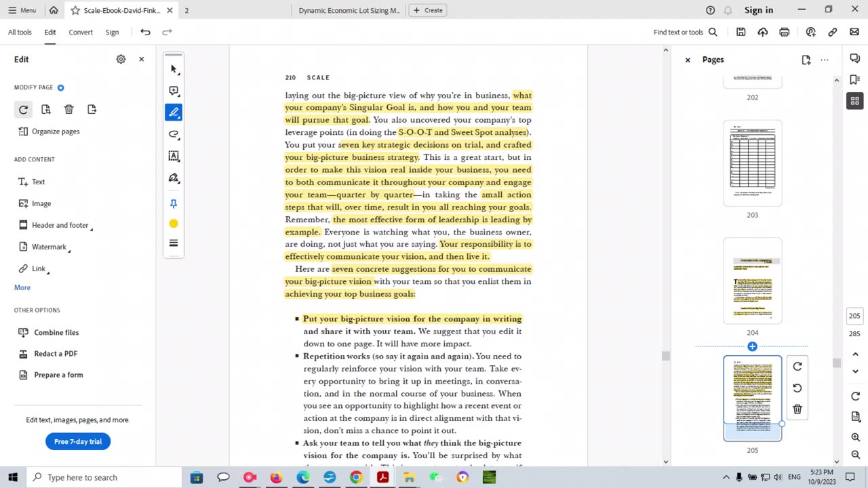Click the Create button
Viewport: 868px width, 488px height.
coord(427,10)
